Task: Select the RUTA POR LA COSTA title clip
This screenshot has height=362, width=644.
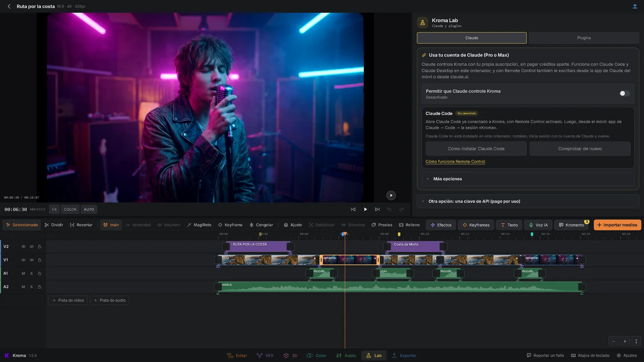Action: (x=258, y=247)
